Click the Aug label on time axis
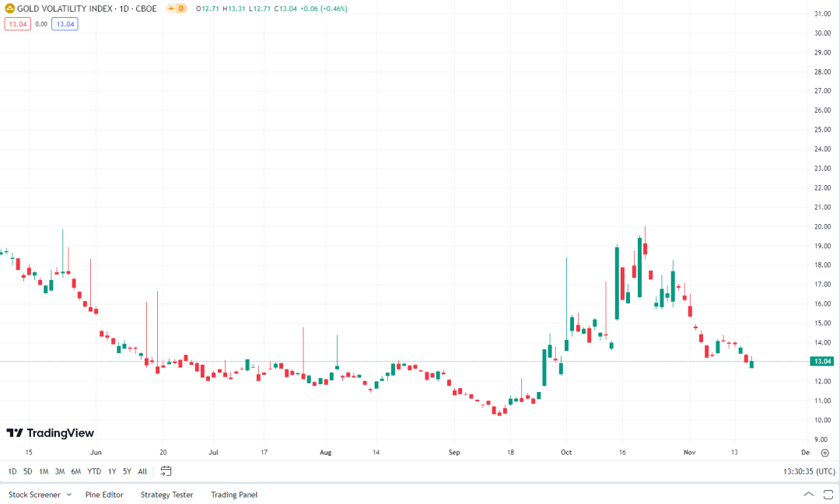 click(325, 453)
